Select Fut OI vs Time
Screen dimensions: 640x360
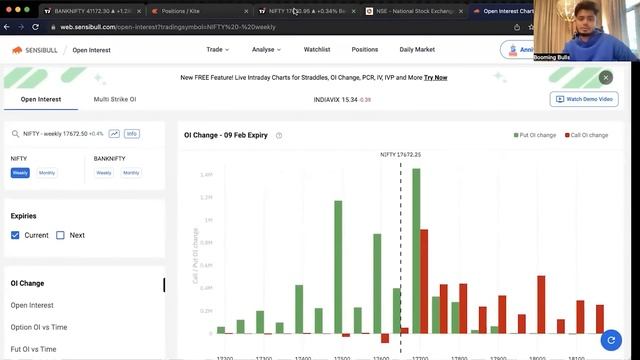pyautogui.click(x=33, y=349)
